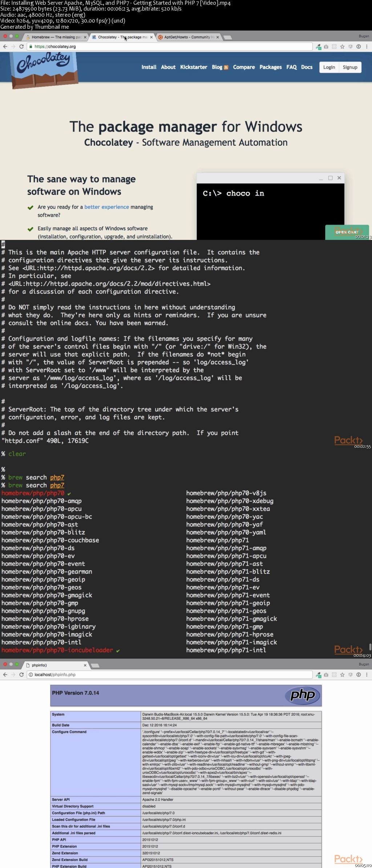Open the Compare nav link
This screenshot has width=372, height=868.
(244, 67)
